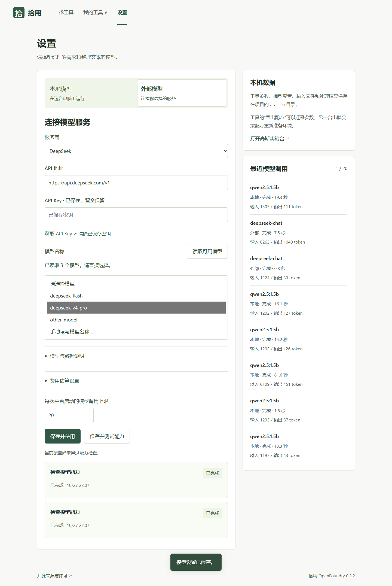The height and width of the screenshot is (586, 392).
Task: Click the 模型调用上限 number field
Action: [x=69, y=415]
